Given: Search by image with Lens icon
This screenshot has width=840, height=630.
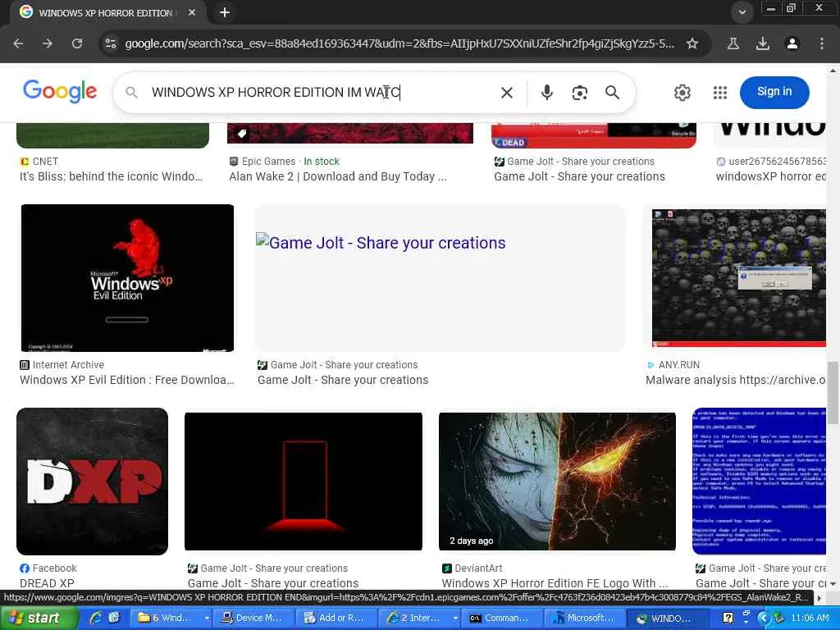Looking at the screenshot, I should (x=580, y=93).
